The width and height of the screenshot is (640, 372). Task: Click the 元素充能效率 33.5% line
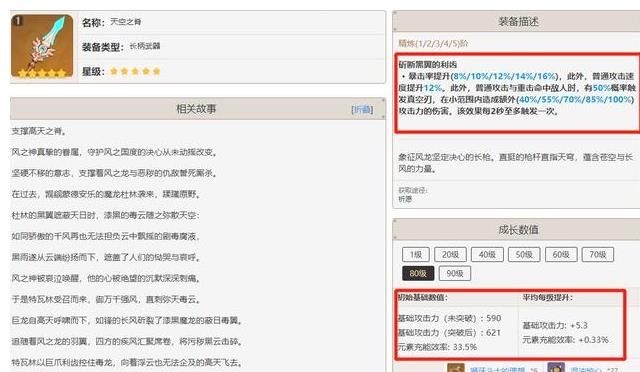point(437,347)
